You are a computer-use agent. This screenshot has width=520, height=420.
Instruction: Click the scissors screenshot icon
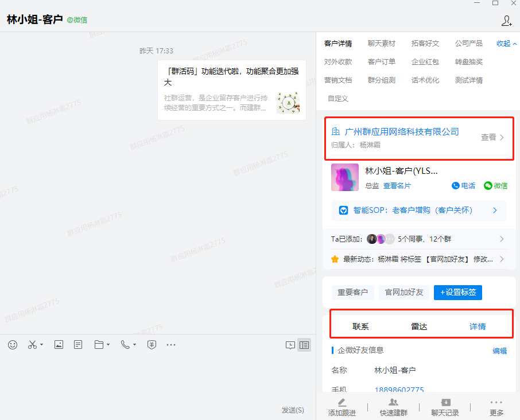(32, 345)
